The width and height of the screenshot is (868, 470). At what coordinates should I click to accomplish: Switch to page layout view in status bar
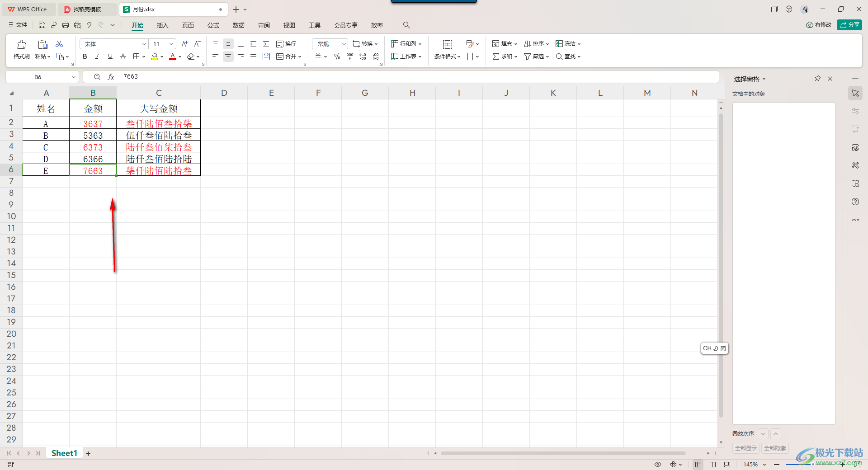point(713,465)
